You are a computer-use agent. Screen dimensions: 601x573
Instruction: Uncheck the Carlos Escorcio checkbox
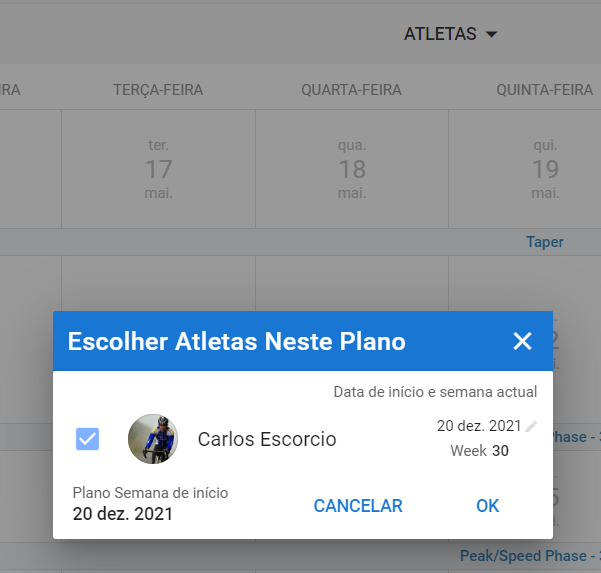87,439
